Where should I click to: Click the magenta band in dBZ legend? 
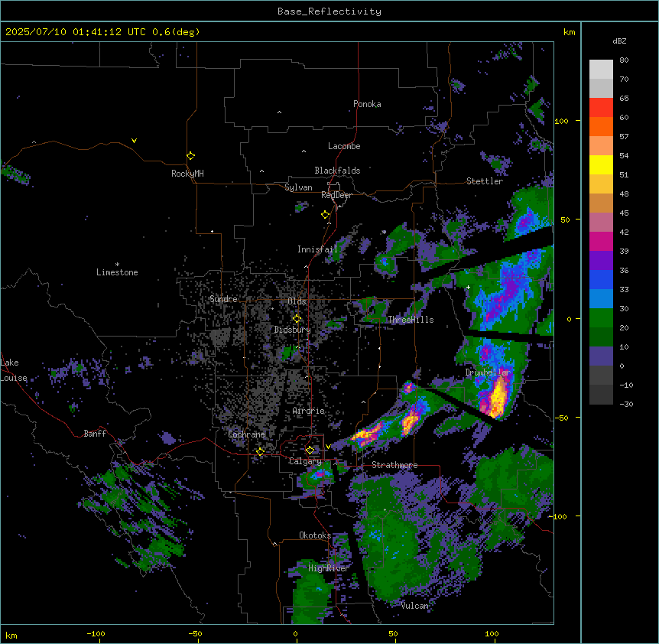[x=601, y=241]
